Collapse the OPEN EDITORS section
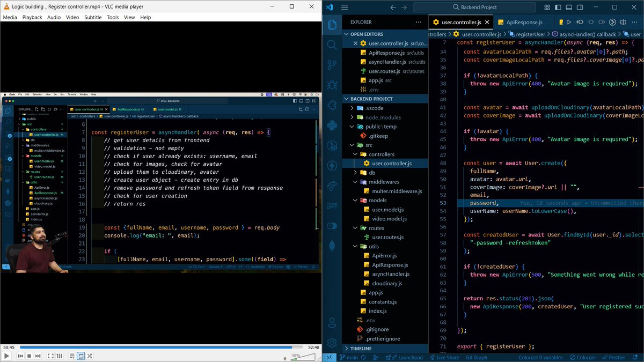The width and height of the screenshot is (644, 362). (385, 34)
